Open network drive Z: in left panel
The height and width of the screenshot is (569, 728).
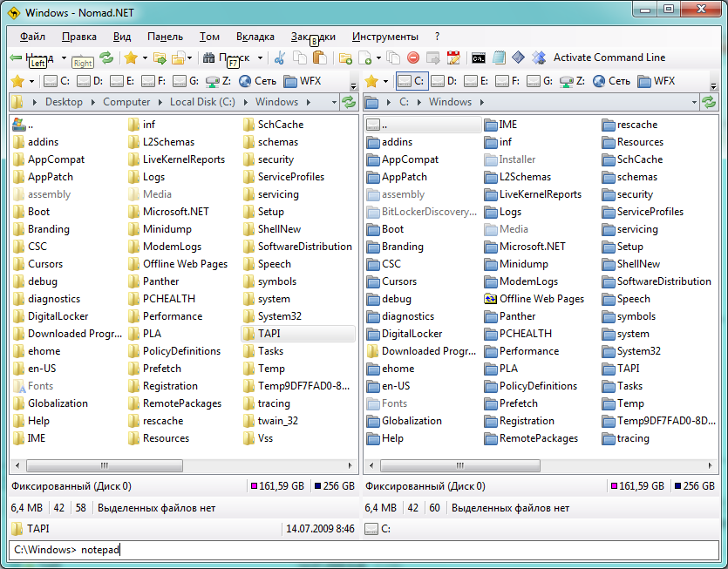(219, 81)
